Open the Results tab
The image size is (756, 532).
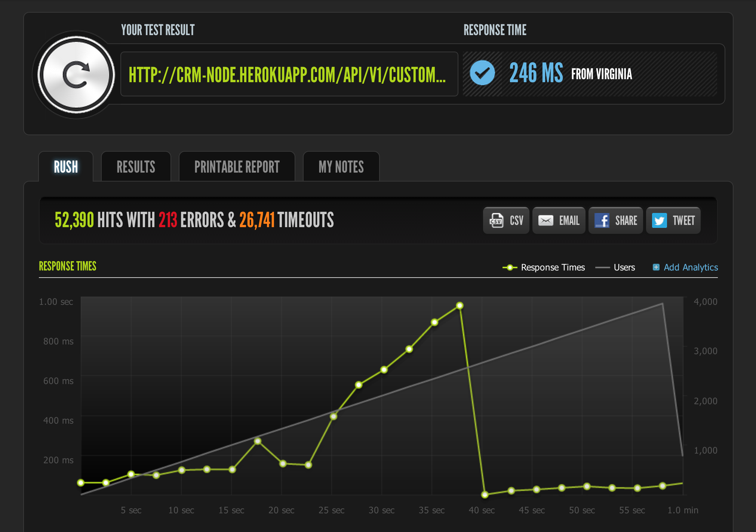pos(136,167)
